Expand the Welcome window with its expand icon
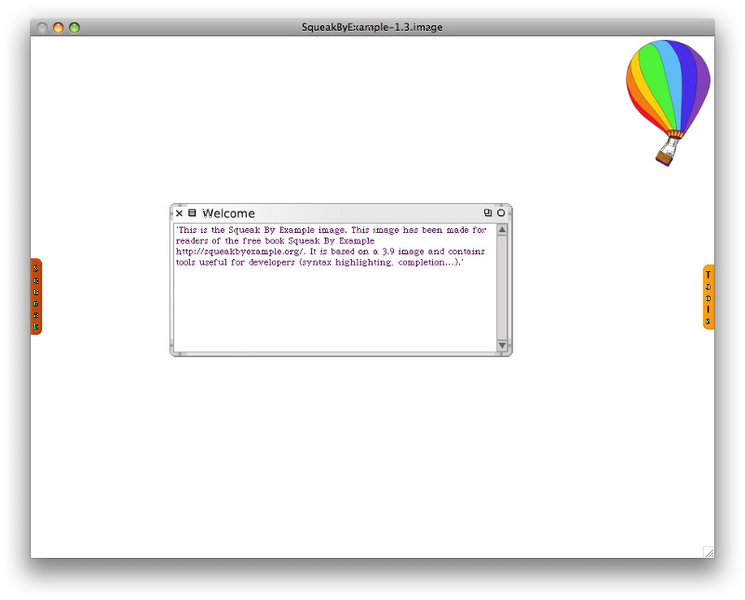Viewport: 745px width, 600px height. pos(488,213)
